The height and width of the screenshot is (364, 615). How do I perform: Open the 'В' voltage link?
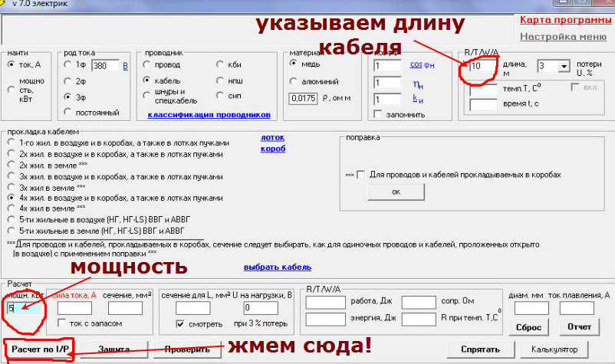(x=125, y=65)
